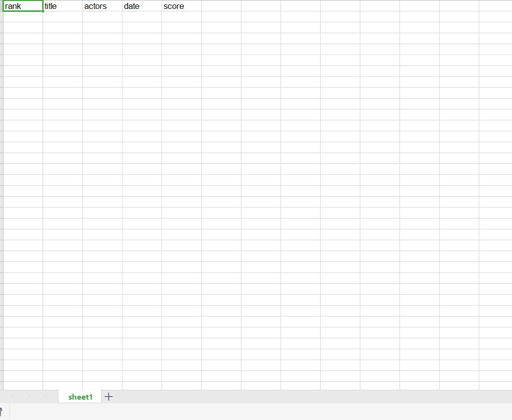Add a new sheet with plus icon
512x420 pixels.
point(109,397)
